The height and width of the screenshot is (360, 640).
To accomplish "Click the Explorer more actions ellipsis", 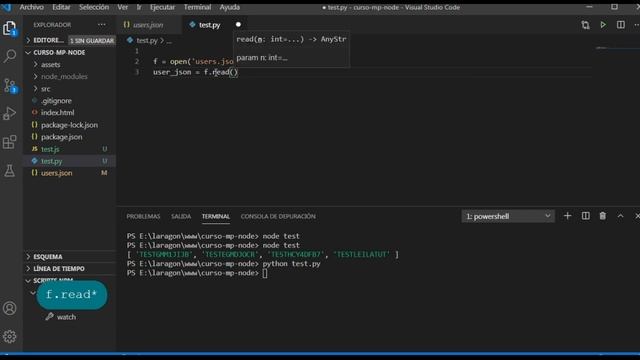I will [102, 25].
